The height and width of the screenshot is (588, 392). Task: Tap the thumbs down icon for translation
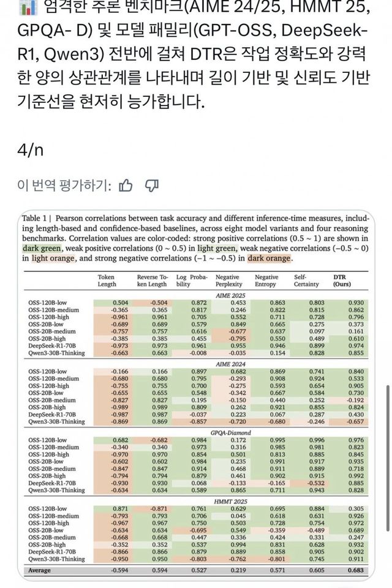(153, 185)
